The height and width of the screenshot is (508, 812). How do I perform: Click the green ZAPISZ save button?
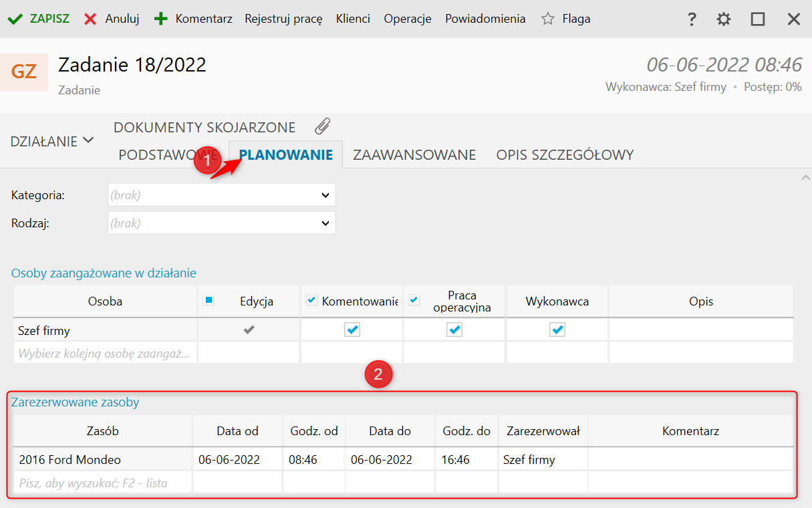tap(38, 19)
